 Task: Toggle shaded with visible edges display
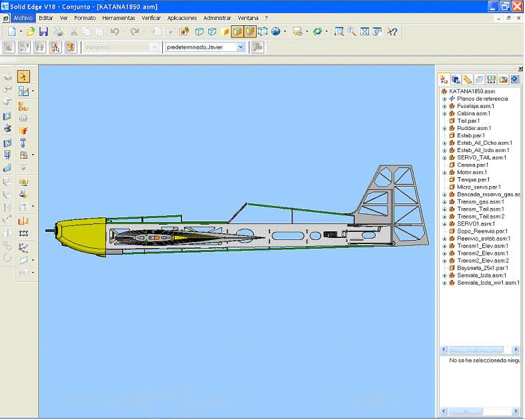(x=250, y=31)
